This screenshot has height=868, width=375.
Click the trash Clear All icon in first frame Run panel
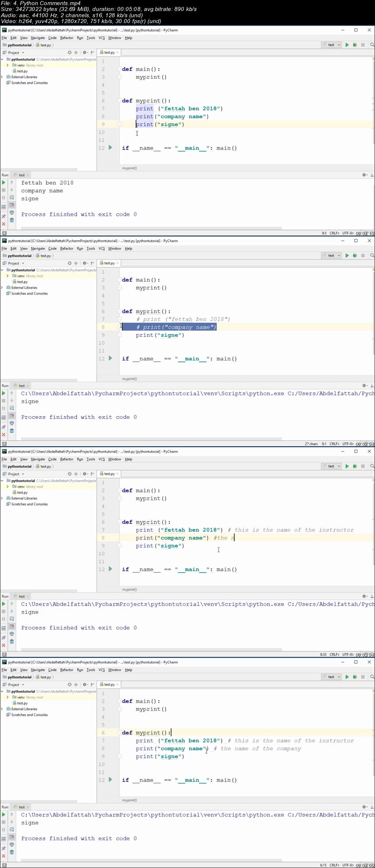pyautogui.click(x=12, y=220)
